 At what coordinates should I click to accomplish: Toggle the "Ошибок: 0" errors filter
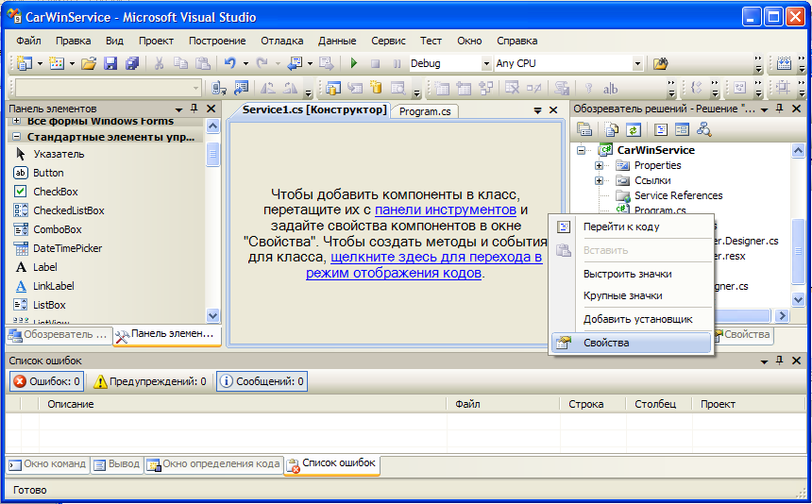47,381
